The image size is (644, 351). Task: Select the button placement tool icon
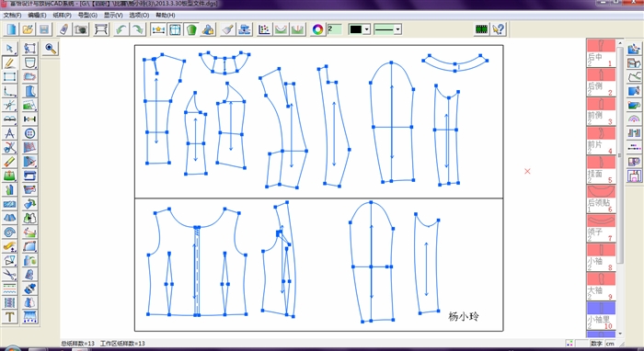[x=29, y=133]
